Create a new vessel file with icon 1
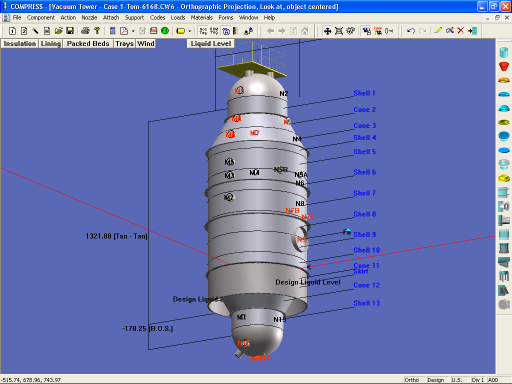The width and height of the screenshot is (512, 384). [12, 31]
